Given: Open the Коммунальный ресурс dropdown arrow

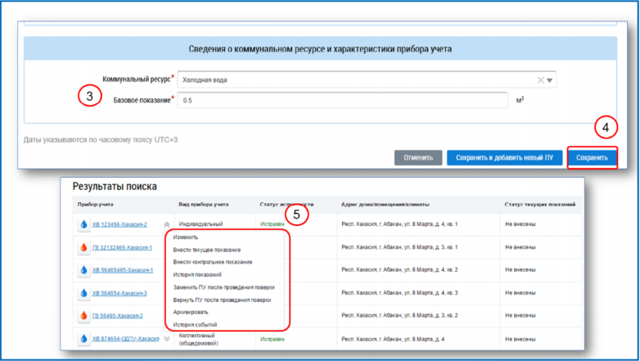Looking at the screenshot, I should click(550, 80).
